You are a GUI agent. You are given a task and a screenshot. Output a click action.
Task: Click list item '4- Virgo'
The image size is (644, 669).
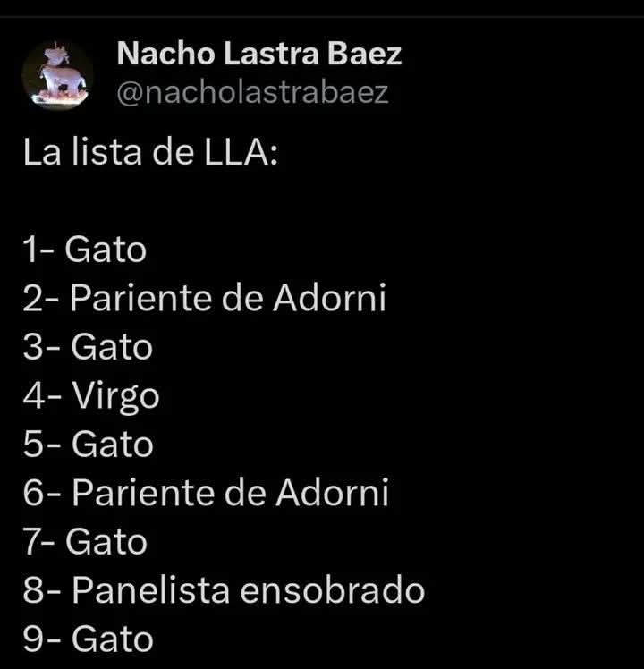click(x=91, y=395)
